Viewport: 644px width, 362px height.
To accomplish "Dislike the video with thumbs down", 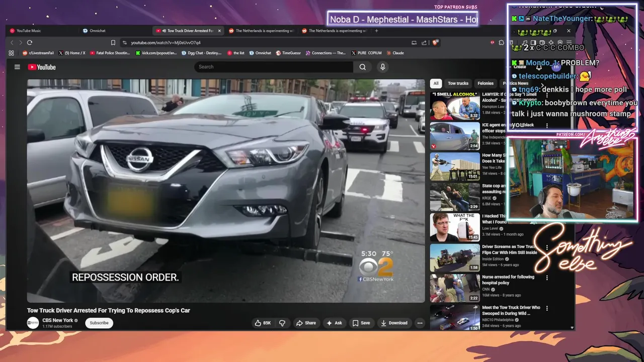I will pyautogui.click(x=282, y=323).
